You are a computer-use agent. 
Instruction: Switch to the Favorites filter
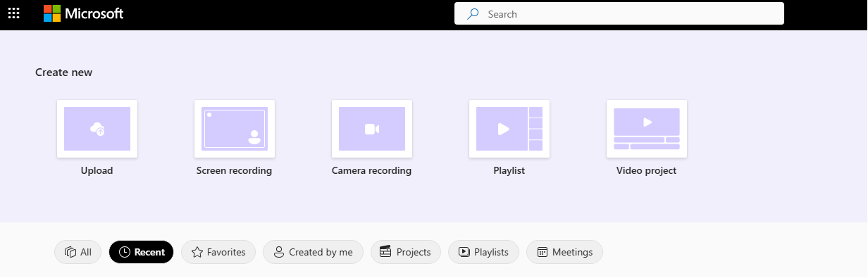tap(218, 252)
